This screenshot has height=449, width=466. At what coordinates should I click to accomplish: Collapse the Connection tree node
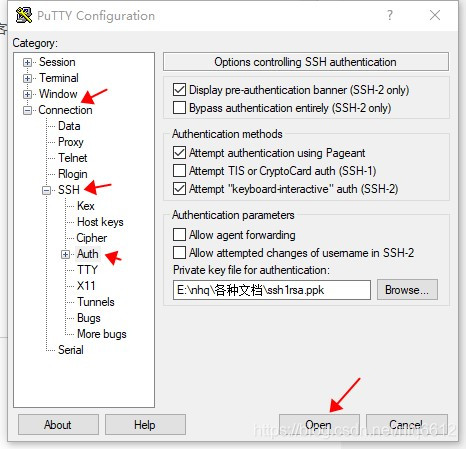[x=28, y=110]
